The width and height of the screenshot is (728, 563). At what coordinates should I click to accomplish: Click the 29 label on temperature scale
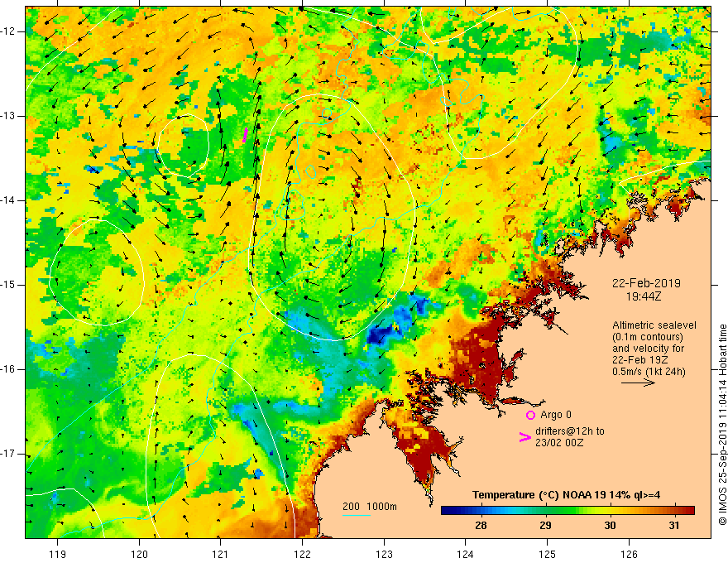click(x=545, y=526)
